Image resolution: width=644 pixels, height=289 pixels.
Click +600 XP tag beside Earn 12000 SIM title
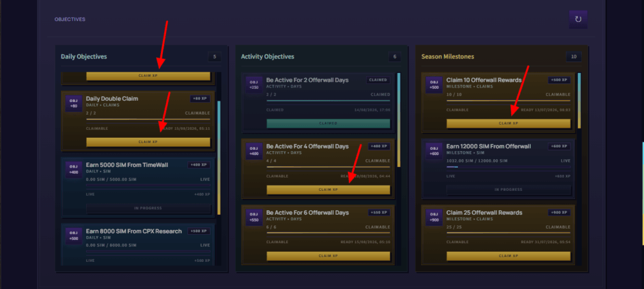click(559, 146)
